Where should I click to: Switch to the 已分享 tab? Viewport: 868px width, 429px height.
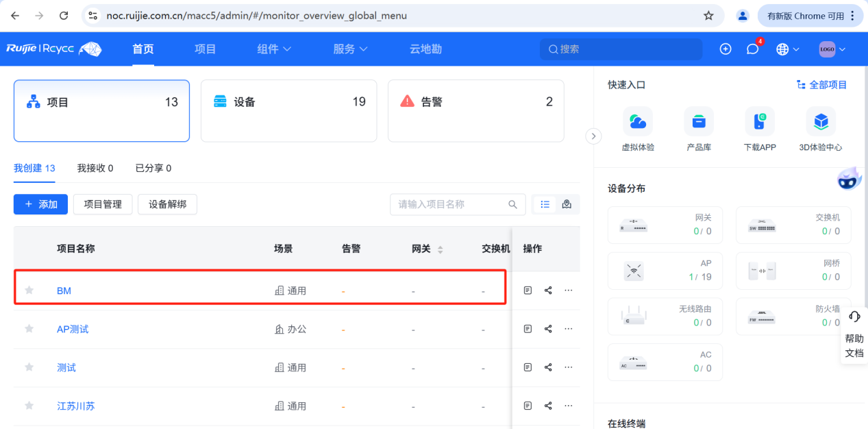click(x=152, y=168)
